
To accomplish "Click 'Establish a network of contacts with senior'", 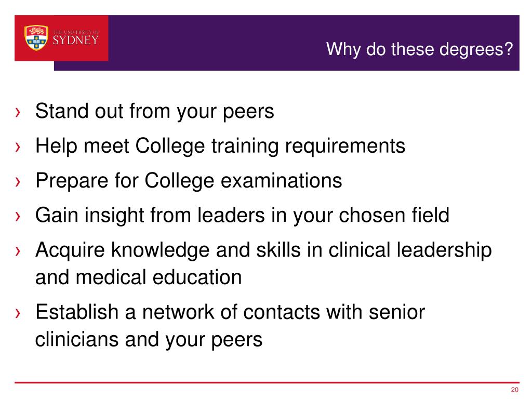I will pos(230,312).
